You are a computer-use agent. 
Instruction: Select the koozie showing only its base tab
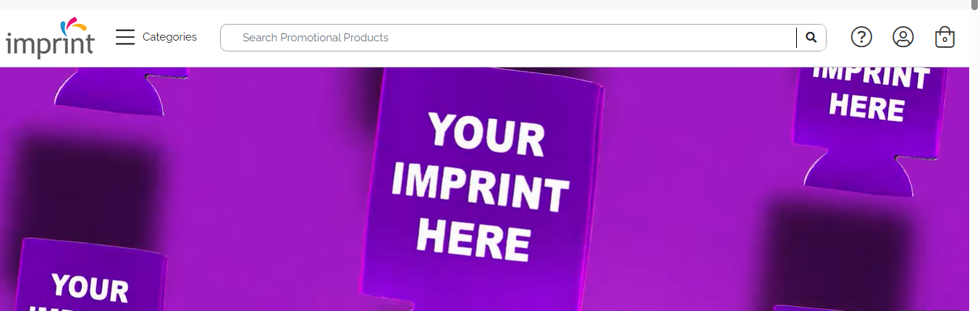coord(122,91)
